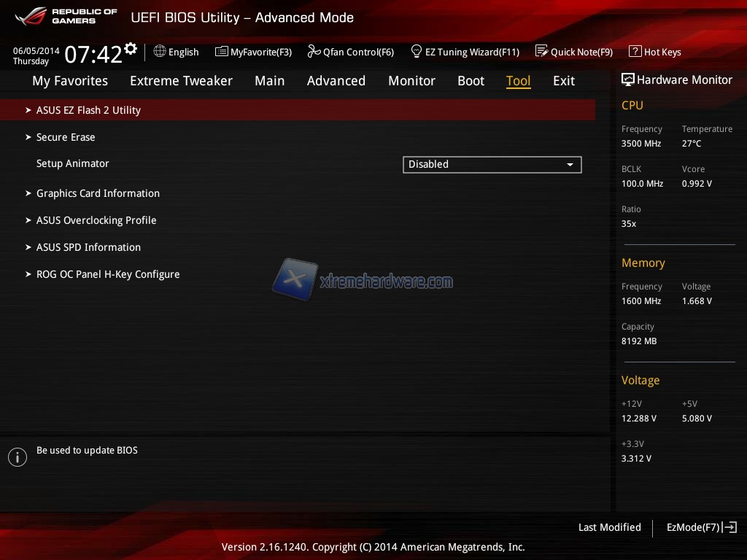
Task: Expand ASUS EZ Flash 2 Utility
Action: (88, 110)
